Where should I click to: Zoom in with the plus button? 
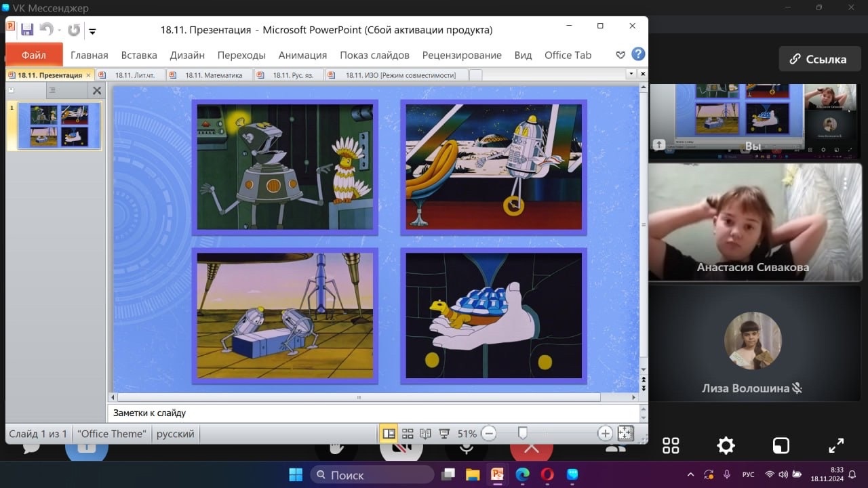(605, 433)
